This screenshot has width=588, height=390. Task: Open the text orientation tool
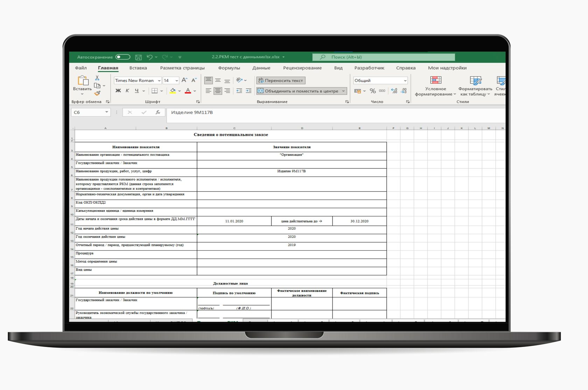239,80
